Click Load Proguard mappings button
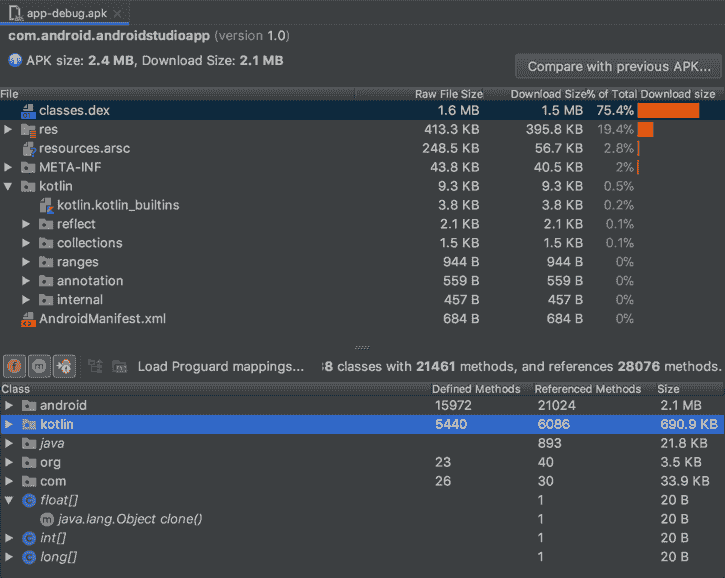 pyautogui.click(x=221, y=367)
